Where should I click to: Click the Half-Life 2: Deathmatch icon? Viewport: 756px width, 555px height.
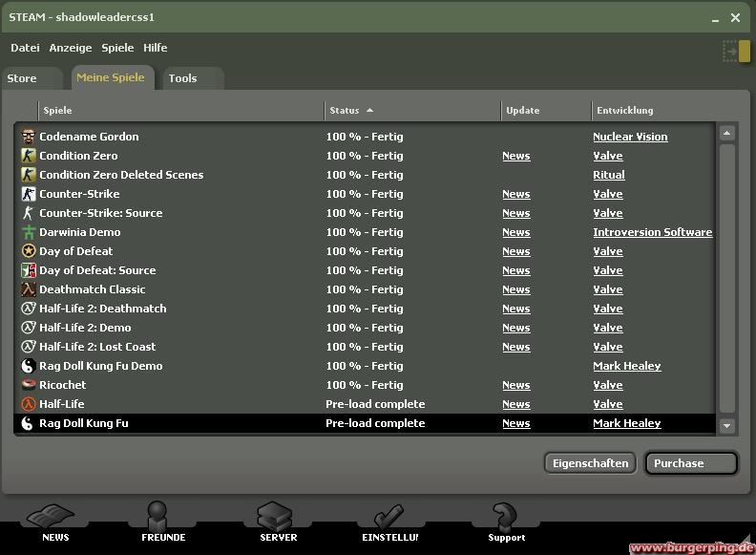point(29,309)
